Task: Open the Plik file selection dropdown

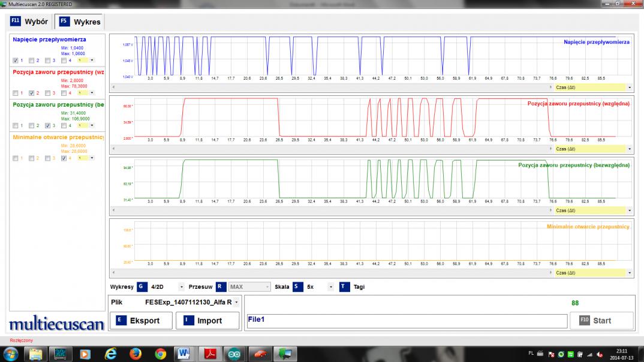Action: [236, 303]
